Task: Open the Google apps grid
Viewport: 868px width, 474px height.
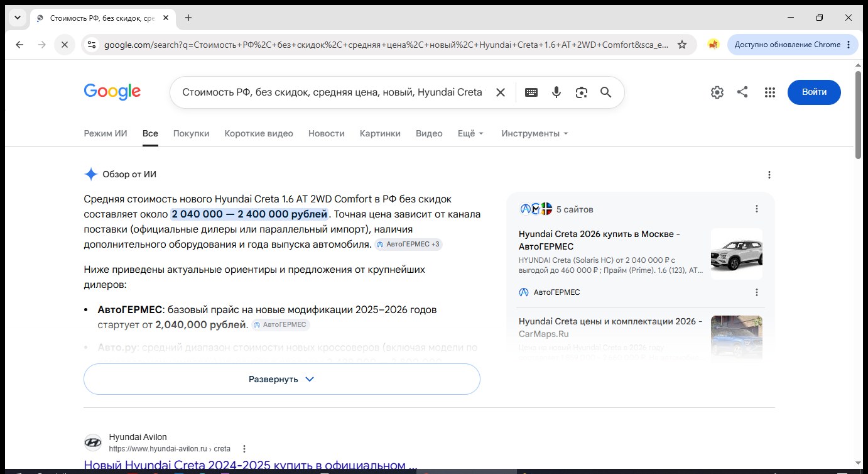Action: click(770, 92)
